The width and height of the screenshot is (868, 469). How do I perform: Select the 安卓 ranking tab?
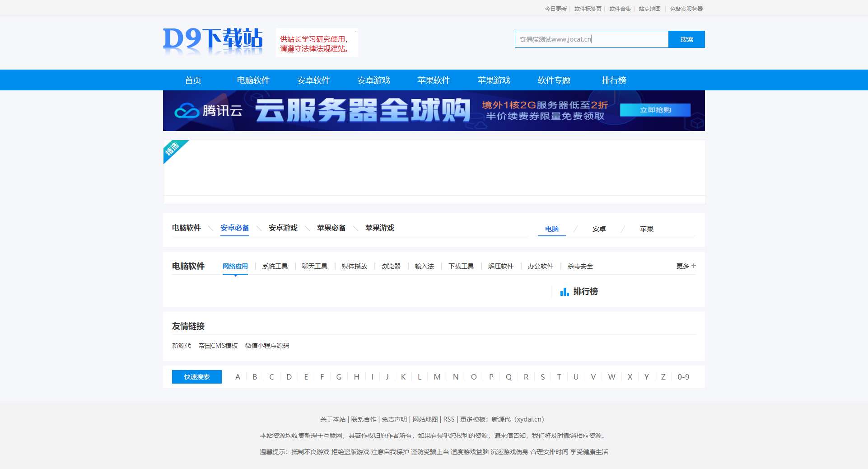599,229
